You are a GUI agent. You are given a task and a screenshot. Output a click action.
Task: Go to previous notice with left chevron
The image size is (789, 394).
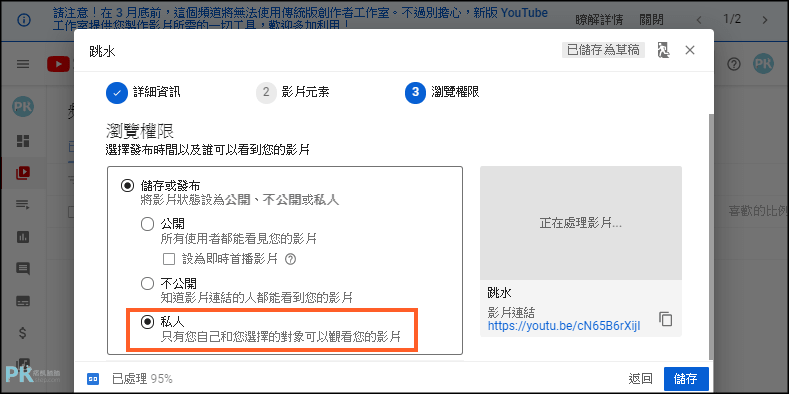tap(699, 20)
